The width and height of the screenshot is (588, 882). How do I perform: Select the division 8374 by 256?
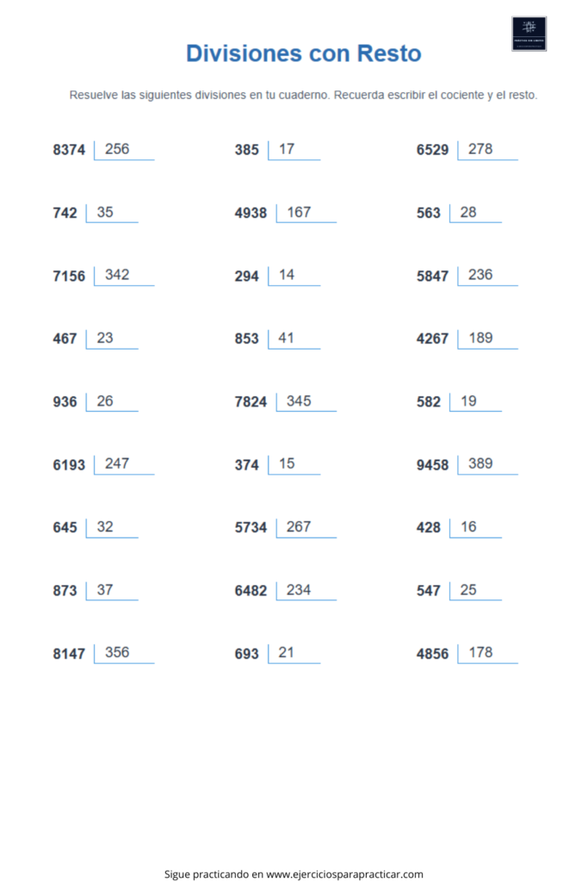point(103,150)
